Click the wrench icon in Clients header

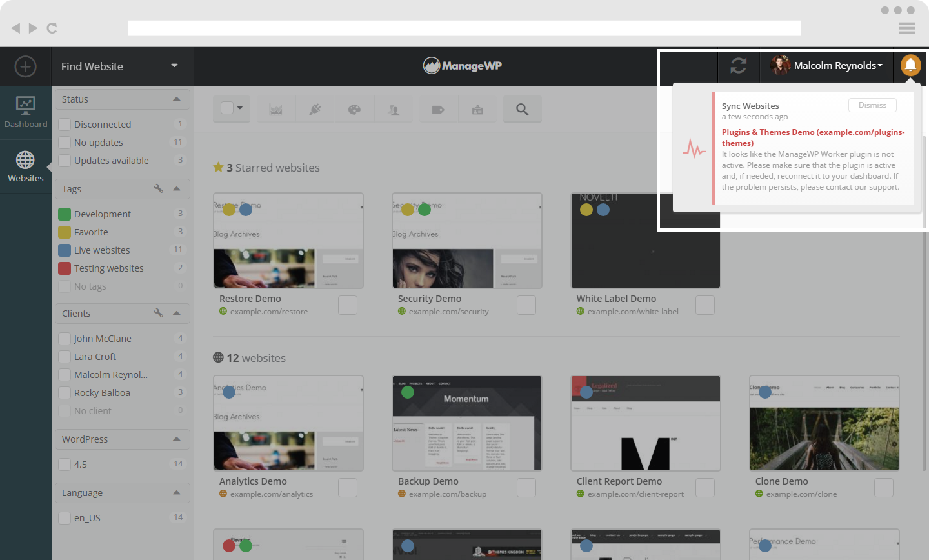158,313
